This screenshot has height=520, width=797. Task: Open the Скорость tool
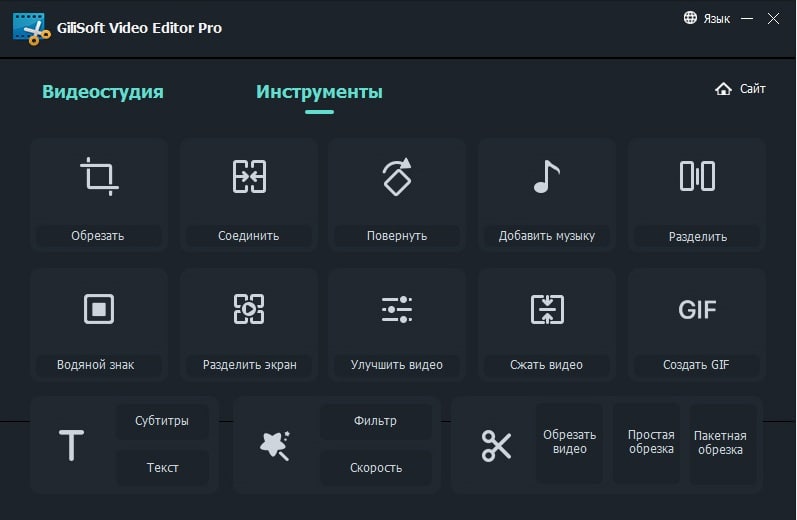(375, 468)
